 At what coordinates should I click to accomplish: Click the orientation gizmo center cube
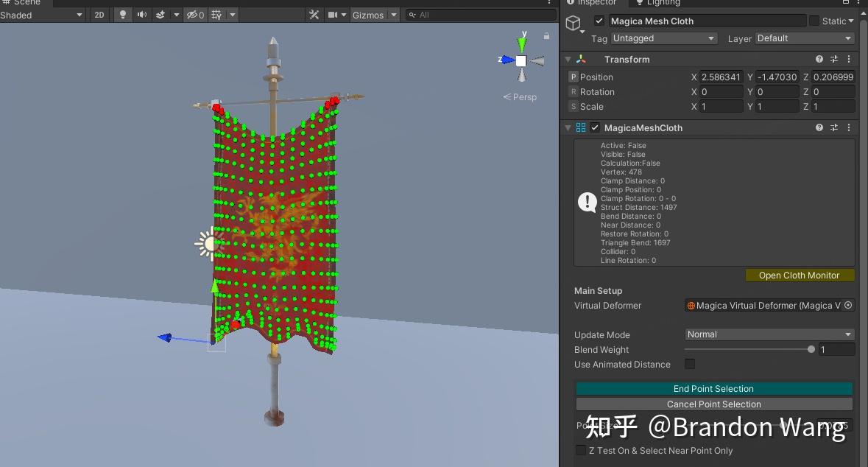click(x=521, y=61)
